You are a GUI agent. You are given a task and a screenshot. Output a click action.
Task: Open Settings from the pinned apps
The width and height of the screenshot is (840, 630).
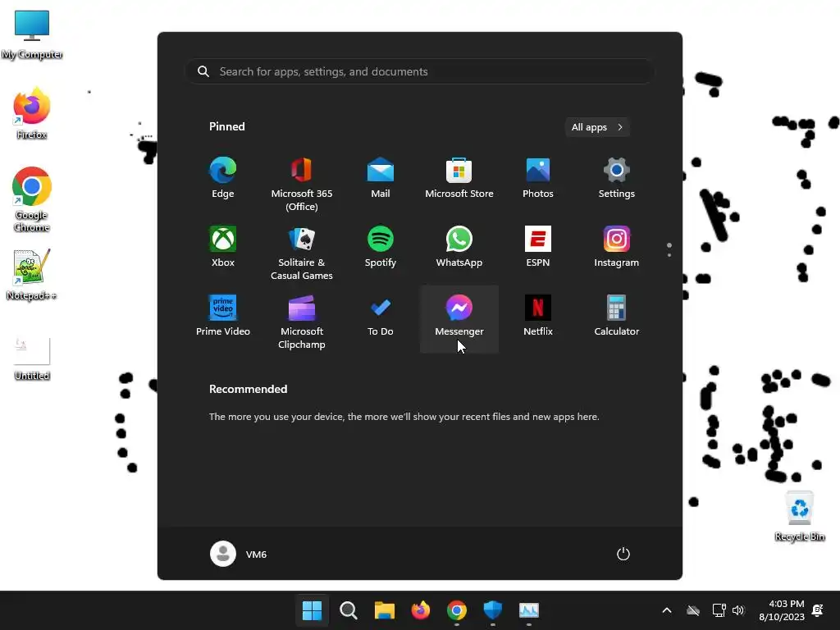(x=617, y=178)
